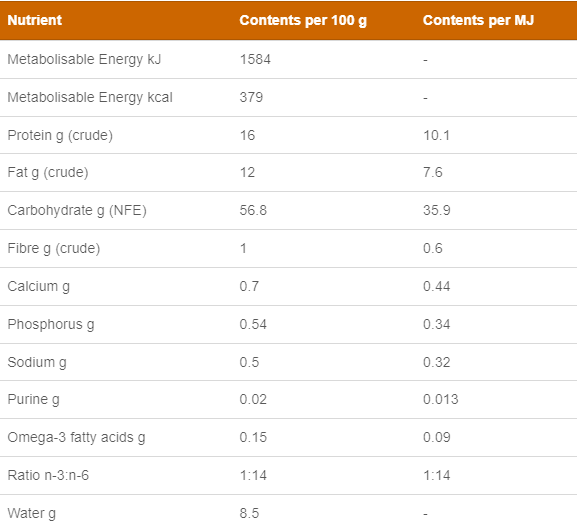577x532 pixels.
Task: Select the Metabolisable Energy kJ row label
Action: click(x=84, y=60)
